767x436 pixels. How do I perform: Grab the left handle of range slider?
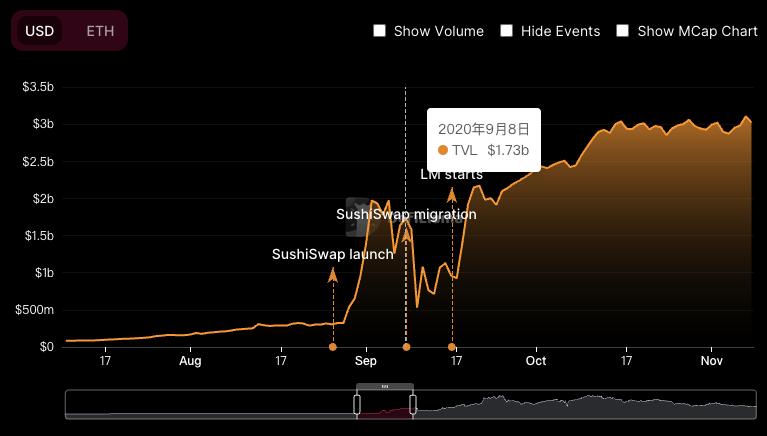click(x=357, y=404)
